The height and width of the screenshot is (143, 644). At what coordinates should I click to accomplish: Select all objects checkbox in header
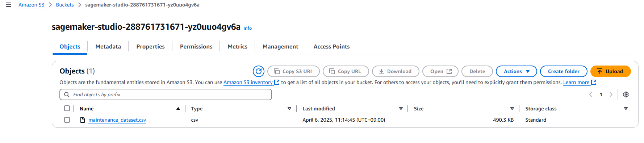click(x=67, y=108)
